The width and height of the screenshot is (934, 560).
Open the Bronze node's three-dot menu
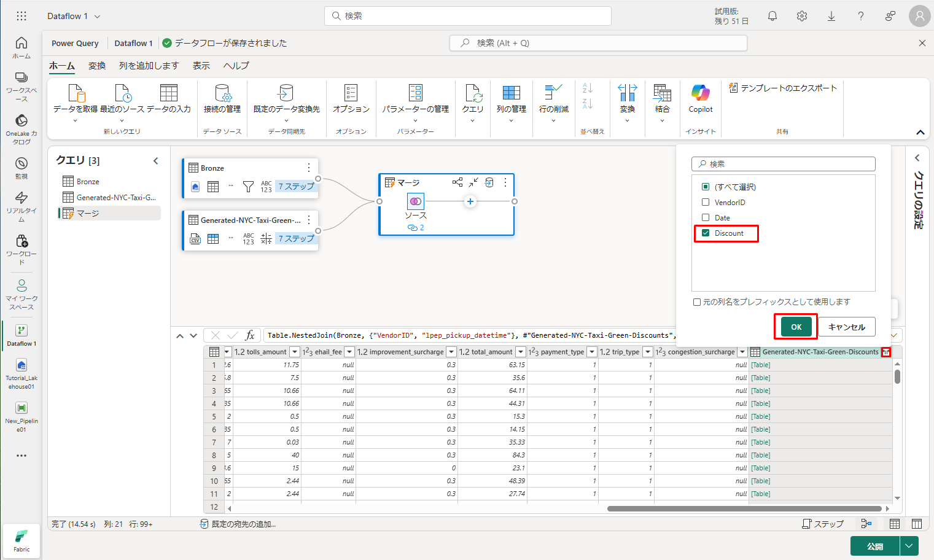(x=309, y=168)
